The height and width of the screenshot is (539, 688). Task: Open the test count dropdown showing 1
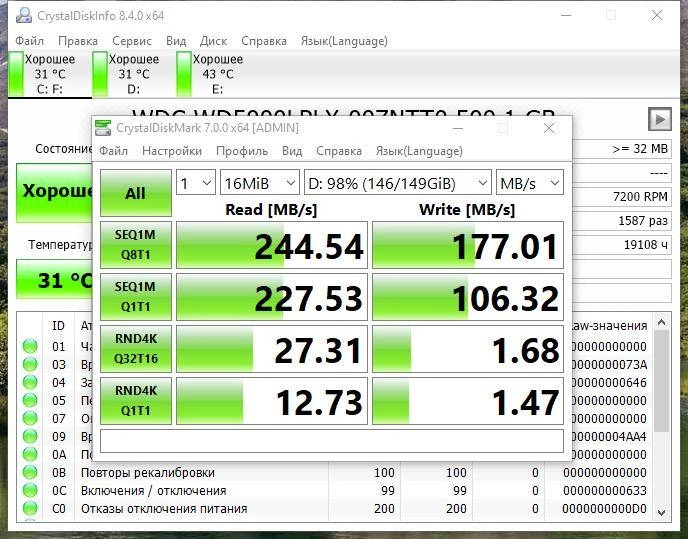196,183
